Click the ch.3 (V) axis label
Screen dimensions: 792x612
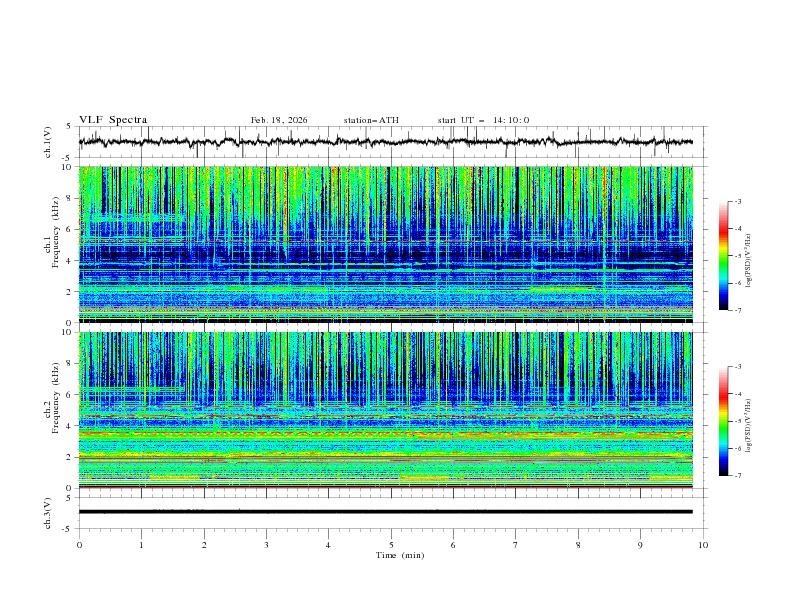(x=48, y=513)
